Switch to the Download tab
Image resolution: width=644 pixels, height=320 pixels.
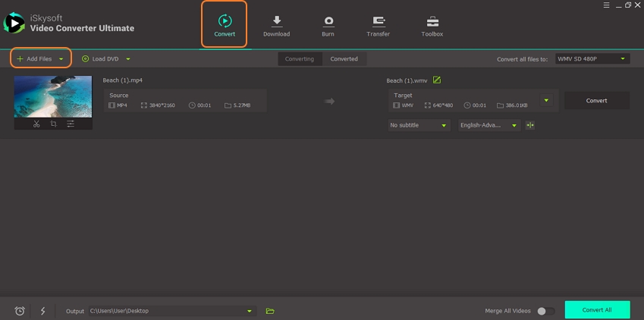coord(276,26)
